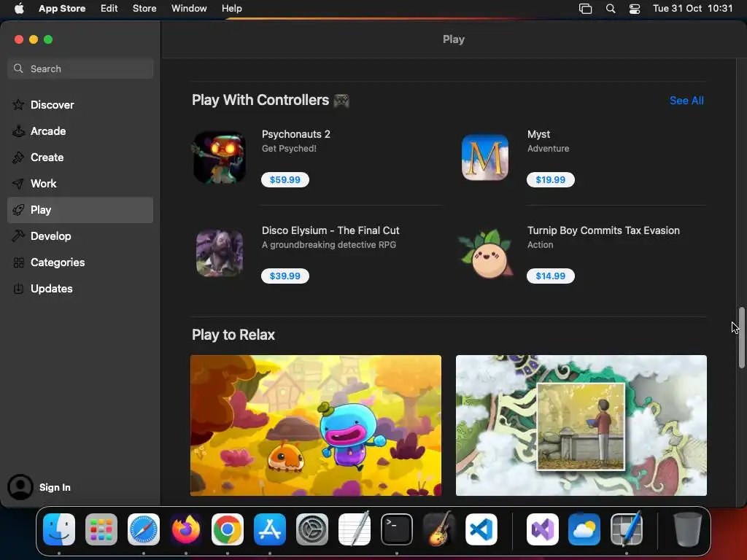The image size is (747, 560).
Task: Buy Myst for $19.99
Action: pos(550,179)
